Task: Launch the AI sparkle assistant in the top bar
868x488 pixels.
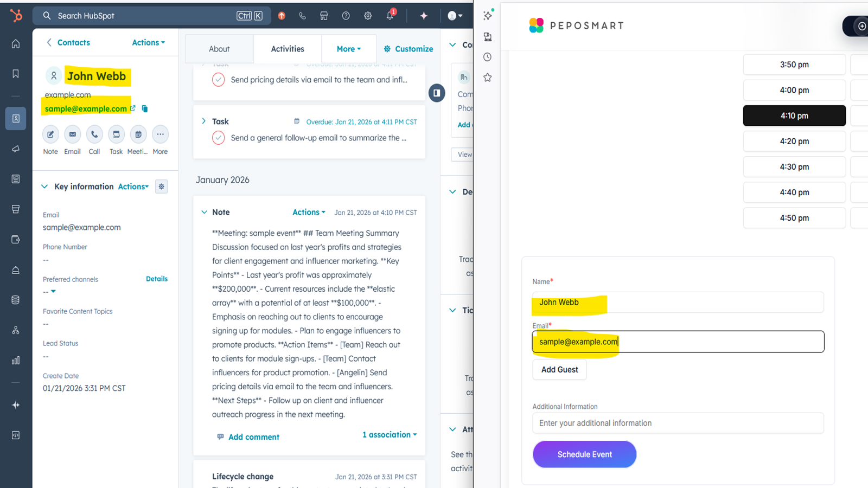Action: (424, 15)
